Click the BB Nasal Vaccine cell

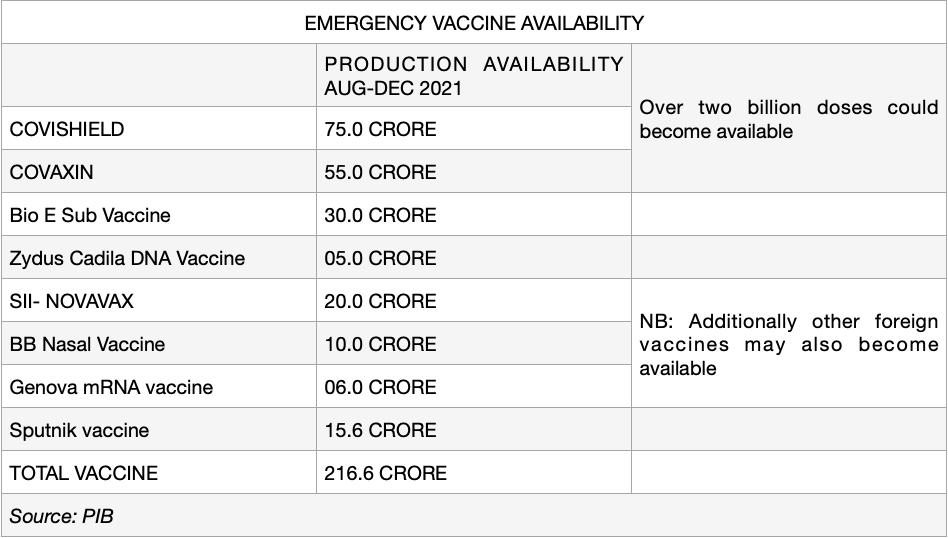coord(87,344)
